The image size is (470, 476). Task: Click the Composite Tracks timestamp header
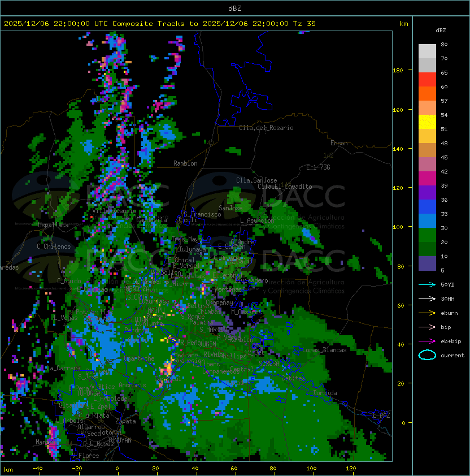click(160, 24)
